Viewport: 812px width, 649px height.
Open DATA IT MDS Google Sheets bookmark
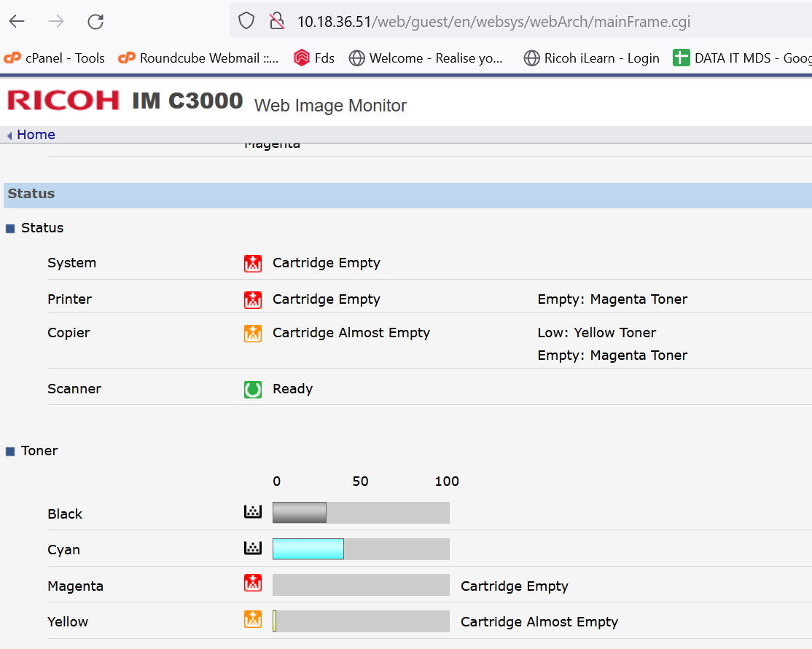point(741,58)
